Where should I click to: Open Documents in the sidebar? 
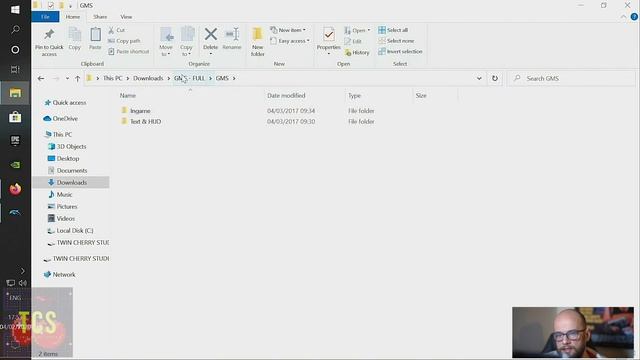pos(67,170)
